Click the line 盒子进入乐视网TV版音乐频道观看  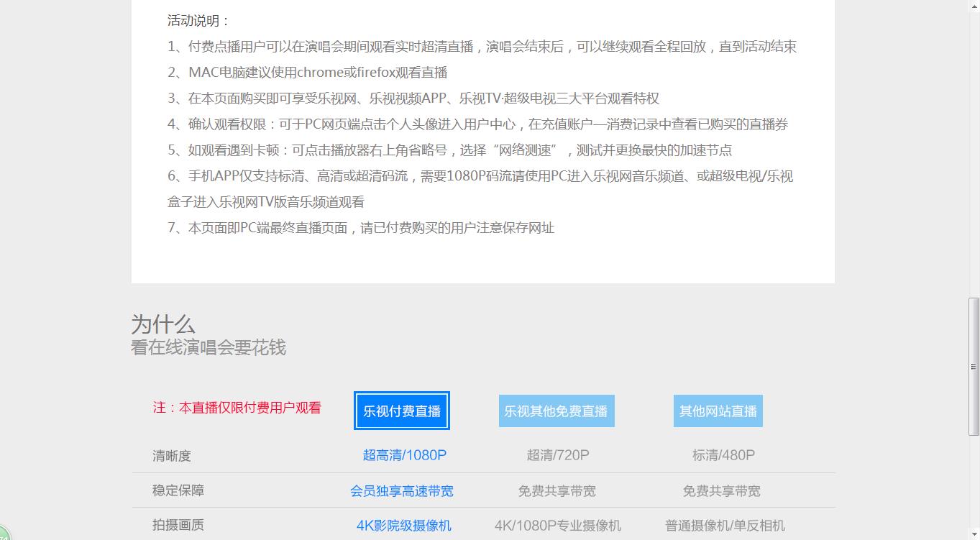266,202
